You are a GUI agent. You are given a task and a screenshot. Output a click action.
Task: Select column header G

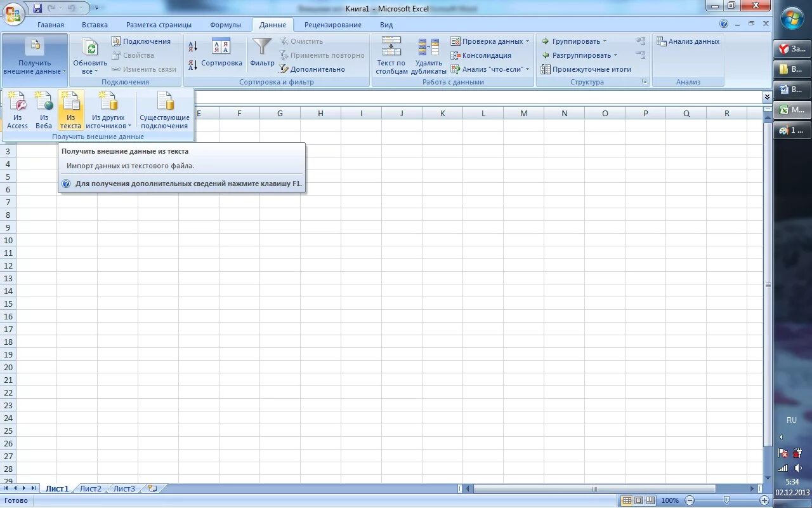pos(280,113)
